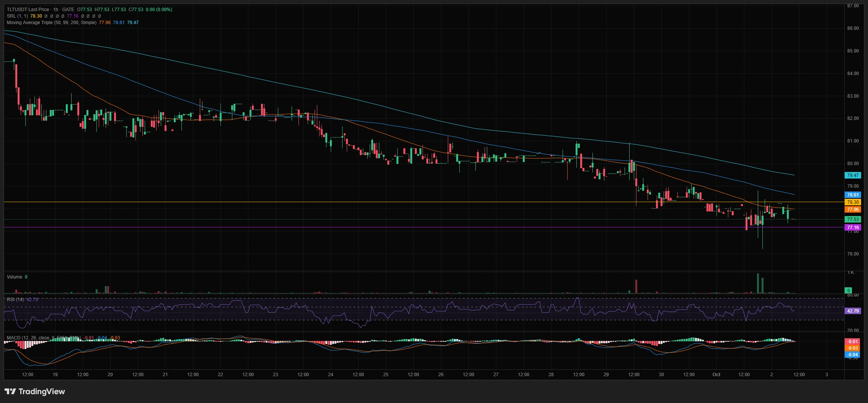Select the 77.53 current price tag
The image size is (868, 403).
pyautogui.click(x=853, y=220)
